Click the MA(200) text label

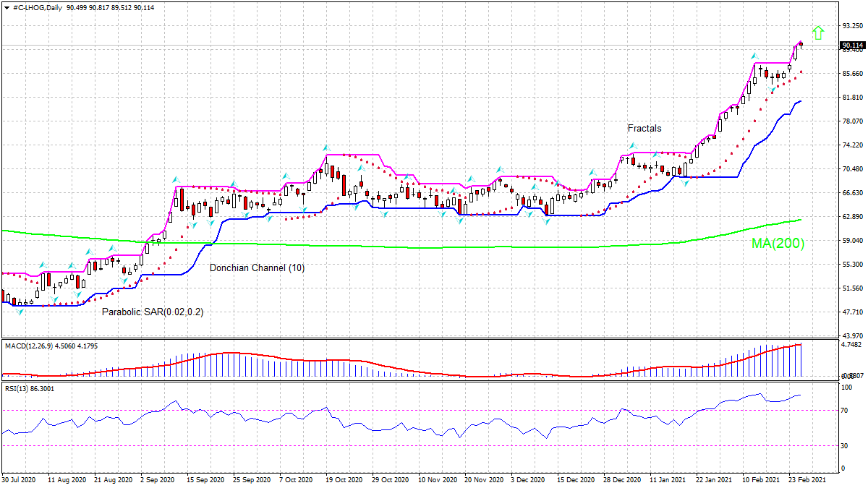pyautogui.click(x=777, y=244)
